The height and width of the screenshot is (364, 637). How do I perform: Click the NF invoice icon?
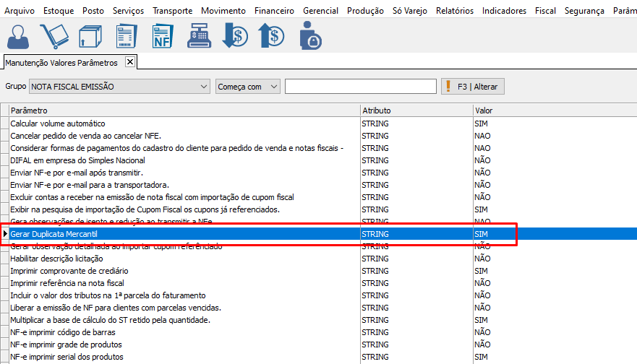163,35
